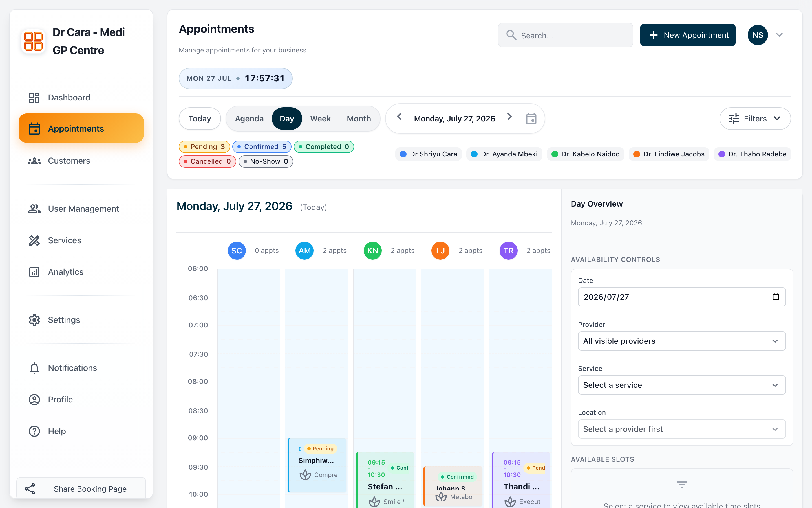Image resolution: width=812 pixels, height=508 pixels.
Task: Toggle the Cancelled 0 status filter
Action: click(x=207, y=162)
